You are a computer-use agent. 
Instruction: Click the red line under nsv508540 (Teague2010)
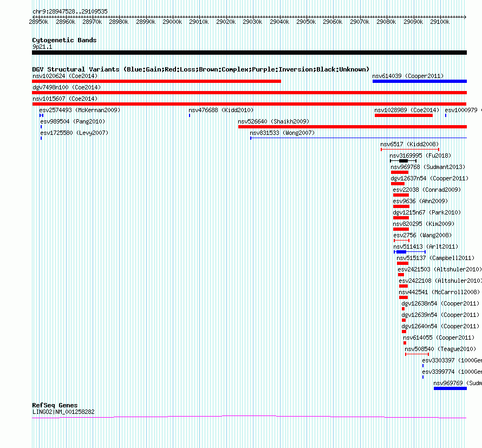(x=417, y=354)
